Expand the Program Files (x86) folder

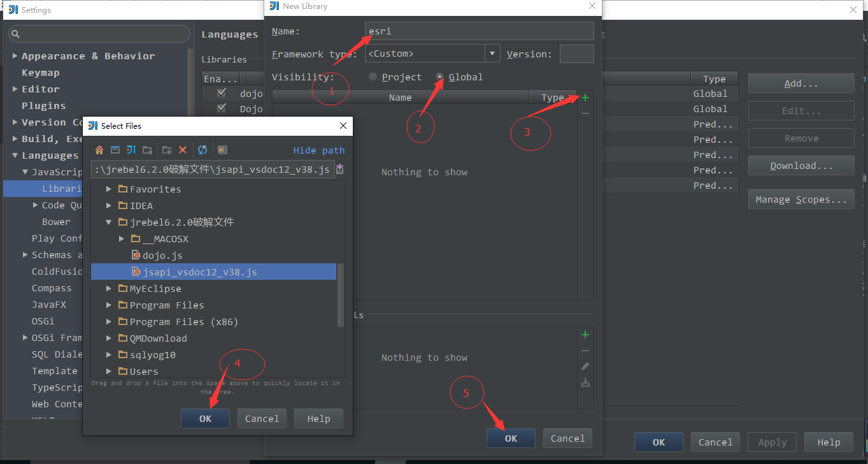109,322
